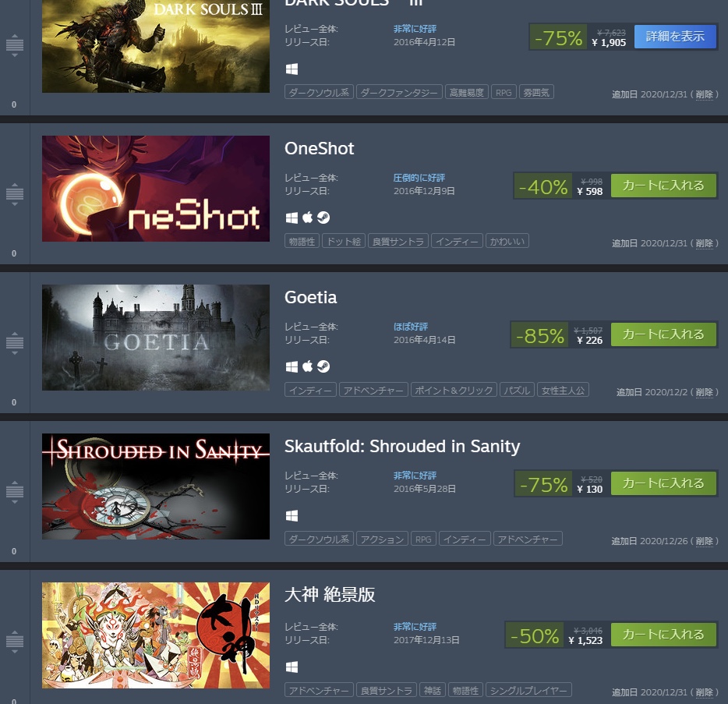
Task: Remove 大神 絶景版 from wishlist
Action: click(x=705, y=692)
